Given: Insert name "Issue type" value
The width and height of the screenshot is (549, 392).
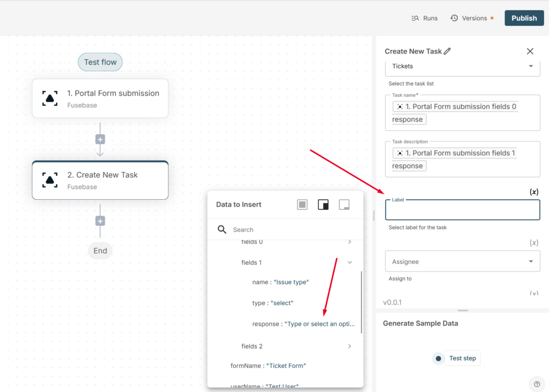Looking at the screenshot, I should [x=280, y=282].
